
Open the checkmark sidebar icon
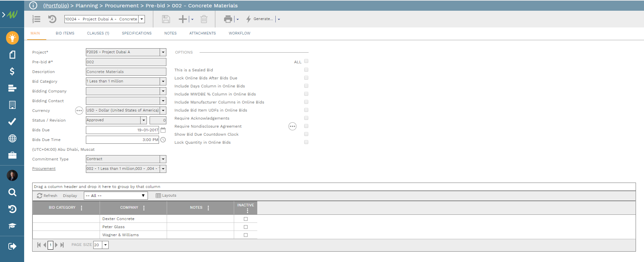click(x=12, y=122)
